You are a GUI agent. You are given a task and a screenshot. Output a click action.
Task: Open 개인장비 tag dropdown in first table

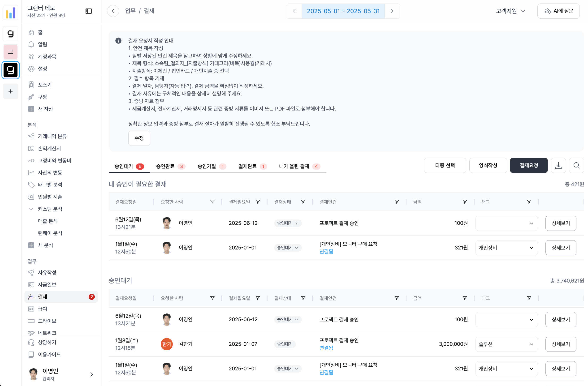506,248
